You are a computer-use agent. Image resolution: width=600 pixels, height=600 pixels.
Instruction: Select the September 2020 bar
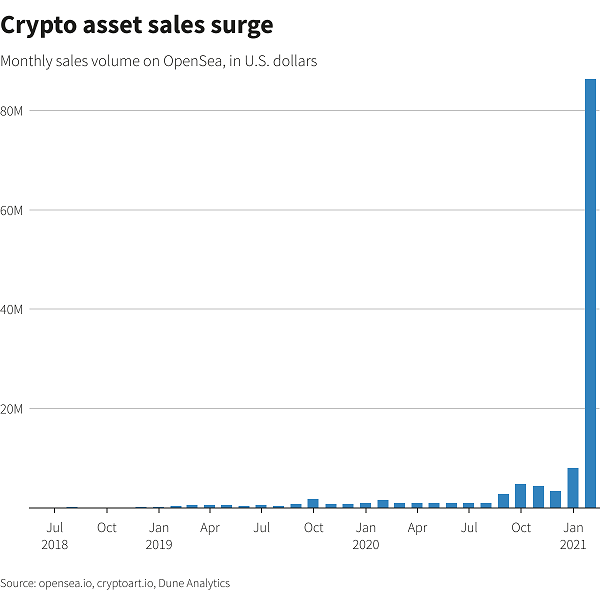point(503,501)
